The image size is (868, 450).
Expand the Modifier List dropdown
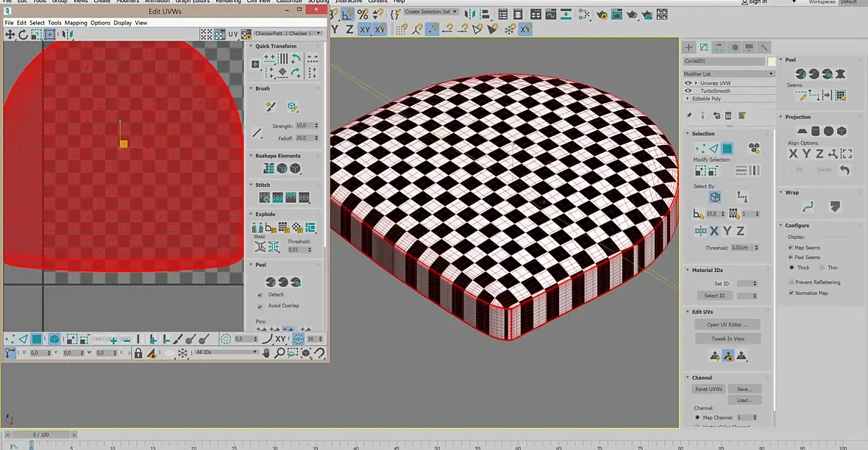(x=728, y=74)
